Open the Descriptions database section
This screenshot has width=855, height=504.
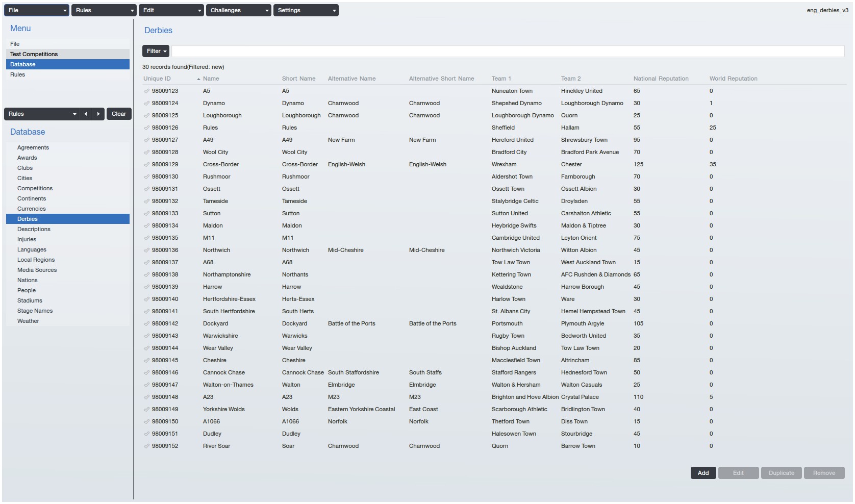[68, 229]
